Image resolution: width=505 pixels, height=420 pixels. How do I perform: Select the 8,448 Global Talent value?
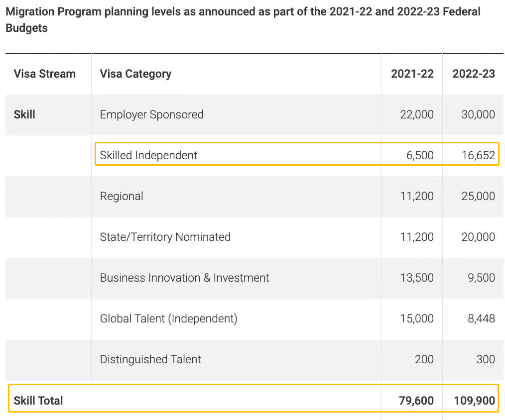coord(481,319)
